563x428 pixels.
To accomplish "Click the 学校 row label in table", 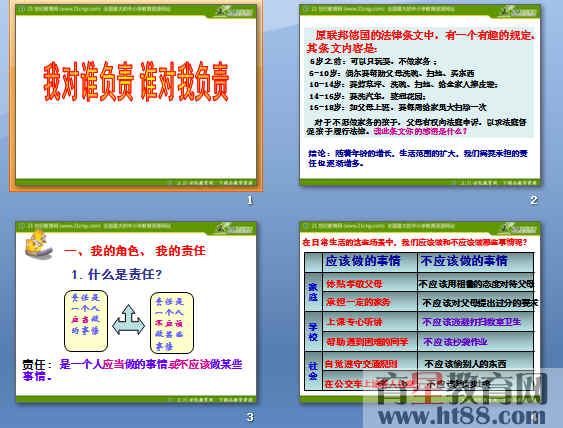I will point(313,331).
